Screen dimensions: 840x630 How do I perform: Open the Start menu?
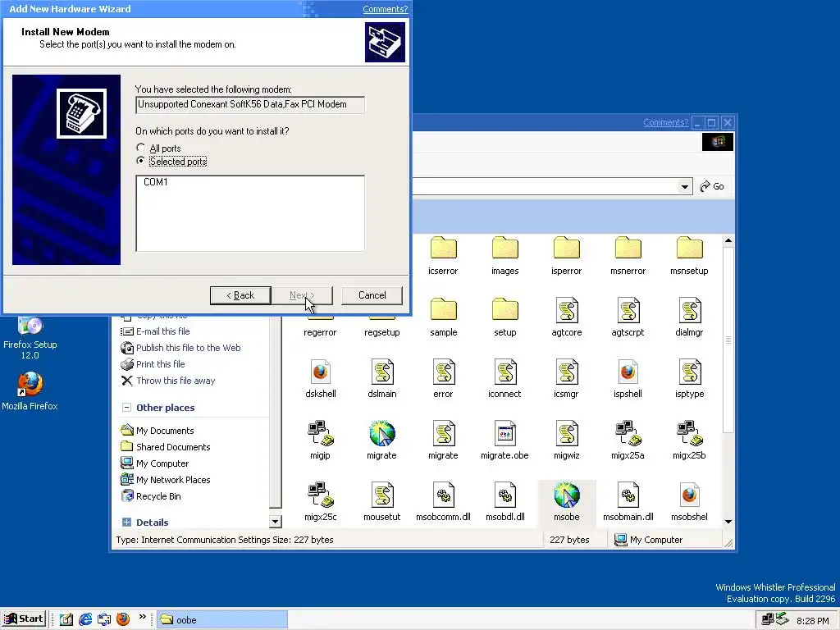pos(24,619)
